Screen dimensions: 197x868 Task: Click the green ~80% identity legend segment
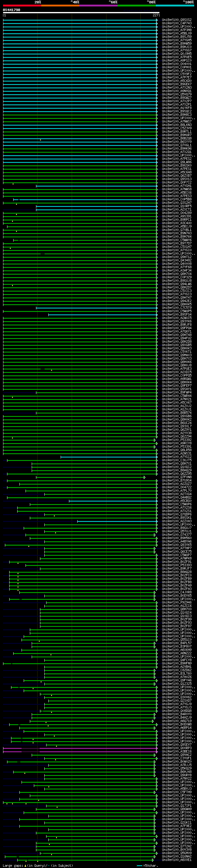click(x=137, y=6)
